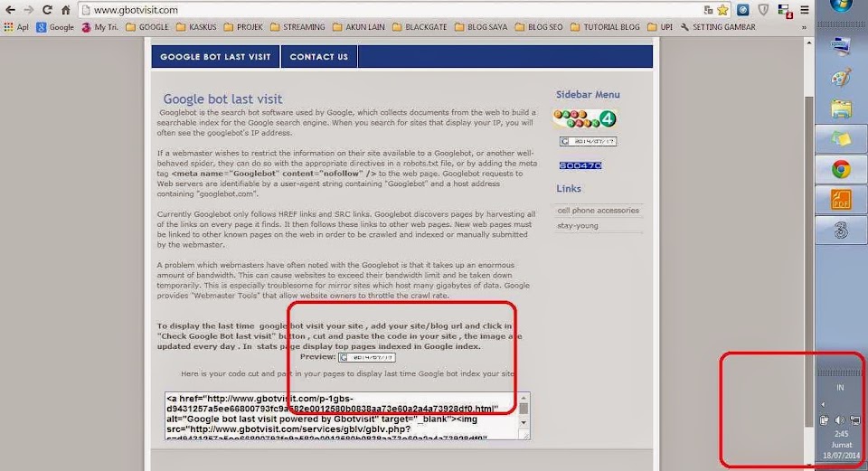868x471 pixels.
Task: Expand the AKUN LAIN bookmark folder
Action: tap(359, 26)
